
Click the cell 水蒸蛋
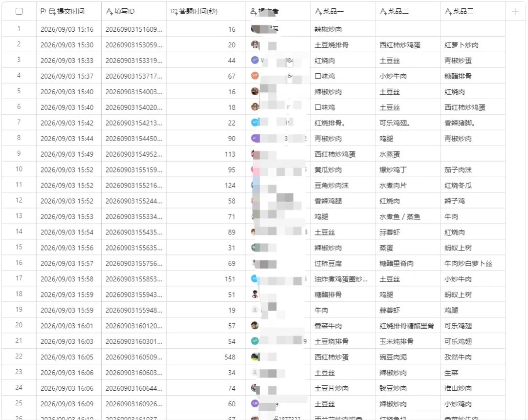point(408,154)
